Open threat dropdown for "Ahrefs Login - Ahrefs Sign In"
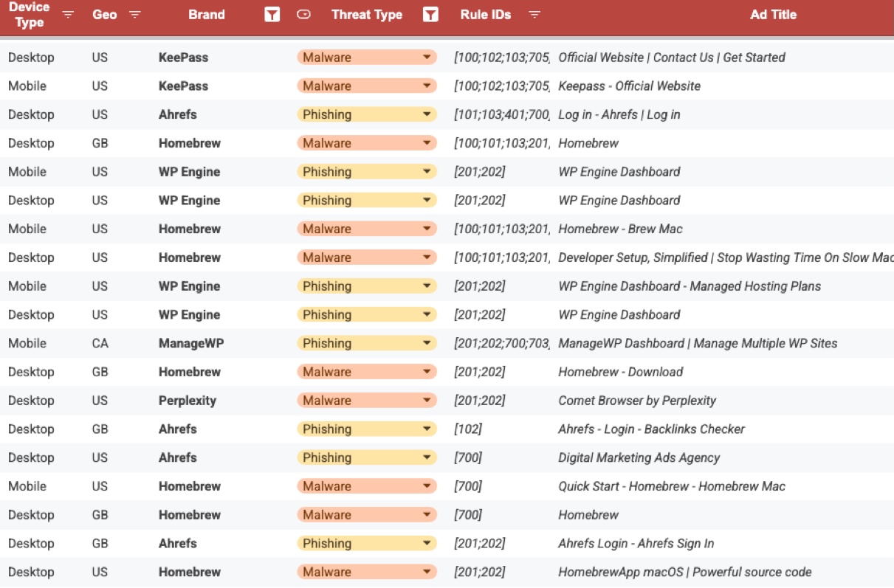 point(427,544)
